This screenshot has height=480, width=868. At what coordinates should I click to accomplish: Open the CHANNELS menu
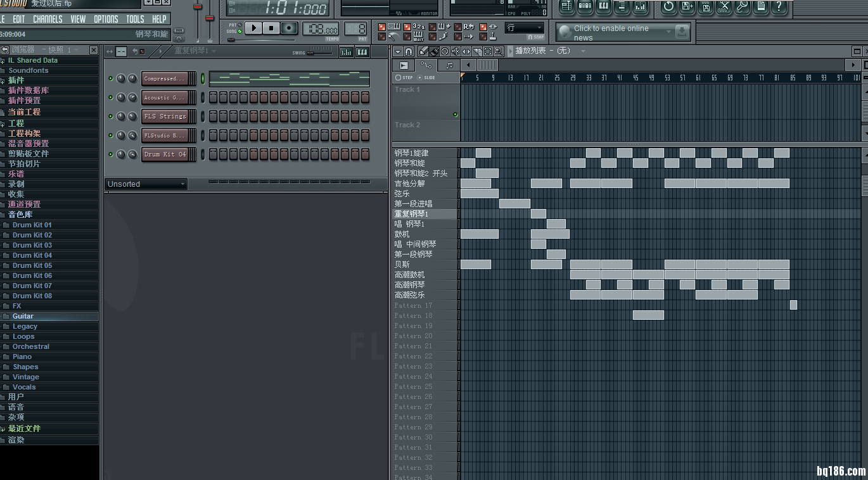[48, 19]
